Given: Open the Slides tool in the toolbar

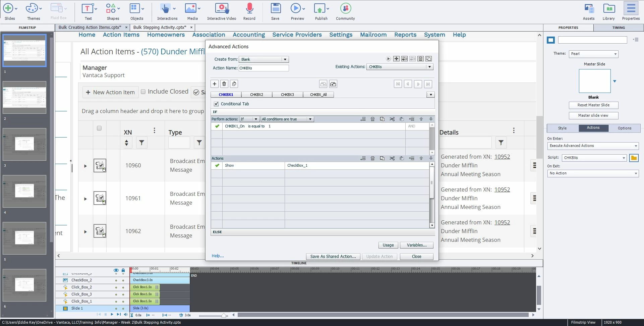Looking at the screenshot, I should coord(9,12).
